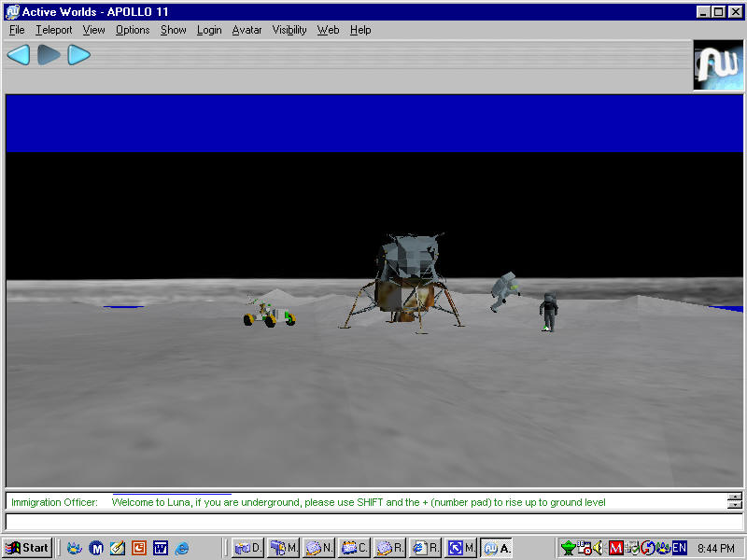Click the green checkmark tray icon

click(x=632, y=548)
